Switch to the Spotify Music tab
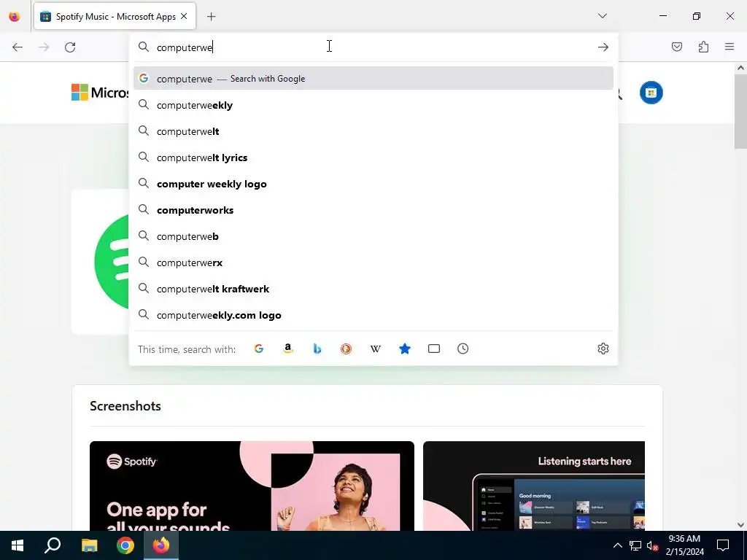Image resolution: width=747 pixels, height=560 pixels. click(115, 17)
